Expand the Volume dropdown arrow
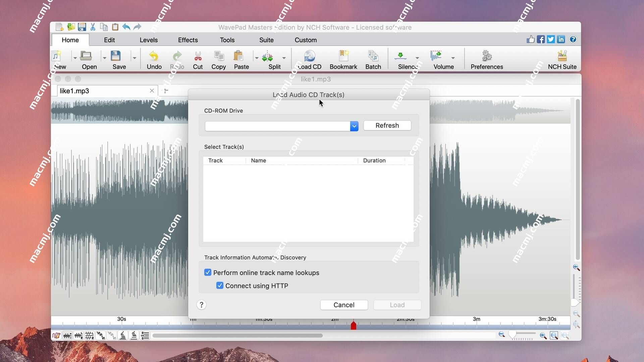The height and width of the screenshot is (362, 644). [453, 58]
